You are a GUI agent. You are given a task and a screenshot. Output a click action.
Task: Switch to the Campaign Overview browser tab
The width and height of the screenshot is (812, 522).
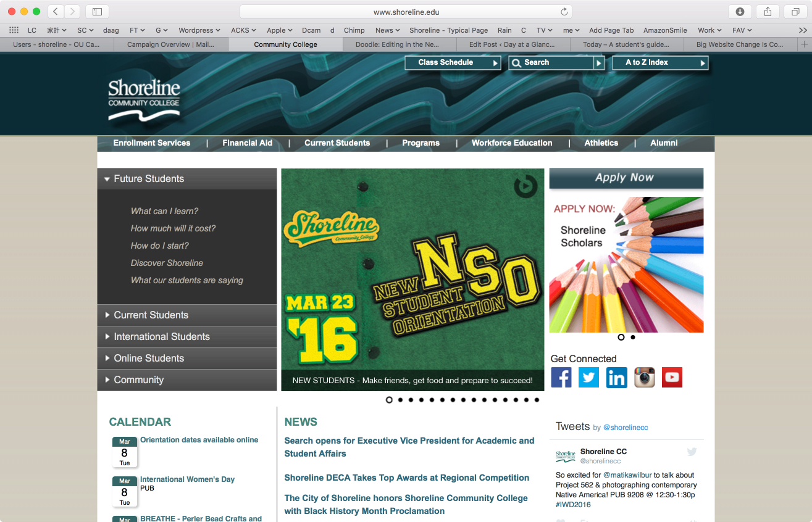coord(170,44)
